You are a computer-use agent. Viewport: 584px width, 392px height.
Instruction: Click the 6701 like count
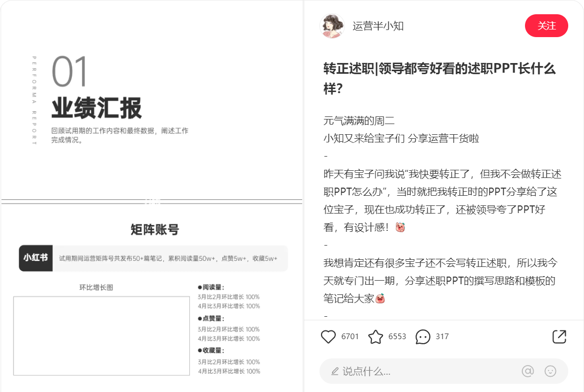(349, 337)
